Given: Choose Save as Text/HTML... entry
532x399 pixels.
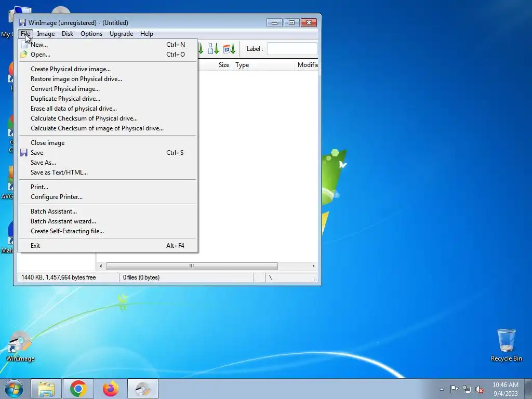Looking at the screenshot, I should (108, 172).
